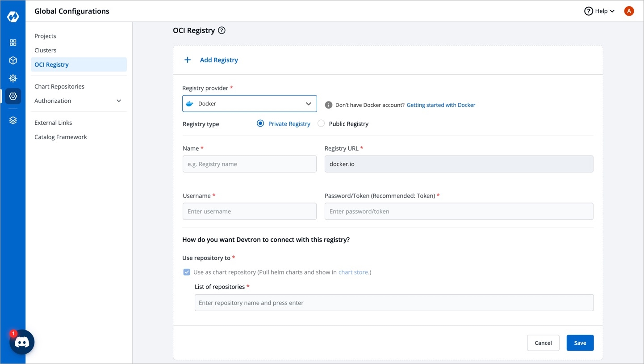Viewport: 644px width, 364px height.
Task: Open the Help dropdown menu
Action: (x=599, y=11)
